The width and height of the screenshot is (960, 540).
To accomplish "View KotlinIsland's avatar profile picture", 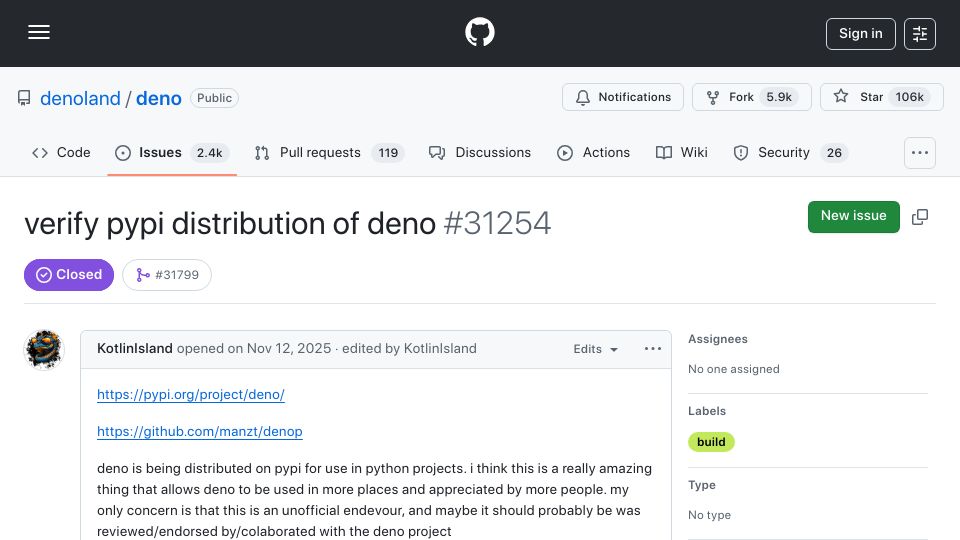I will pyautogui.click(x=44, y=350).
